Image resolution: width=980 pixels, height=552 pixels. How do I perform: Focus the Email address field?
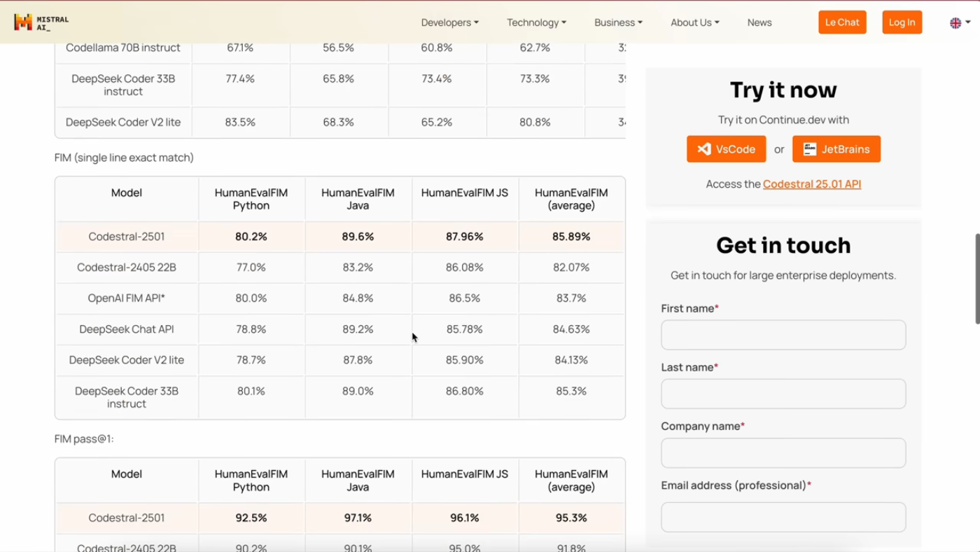[783, 517]
